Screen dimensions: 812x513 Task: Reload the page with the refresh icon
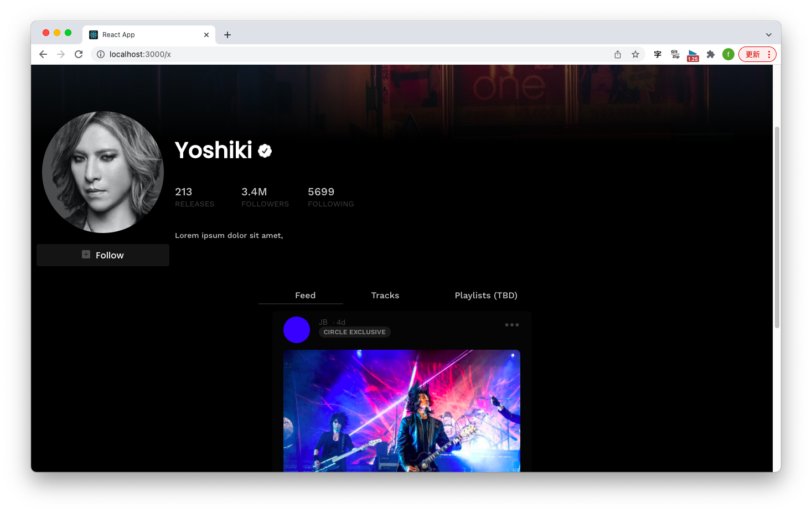click(79, 54)
